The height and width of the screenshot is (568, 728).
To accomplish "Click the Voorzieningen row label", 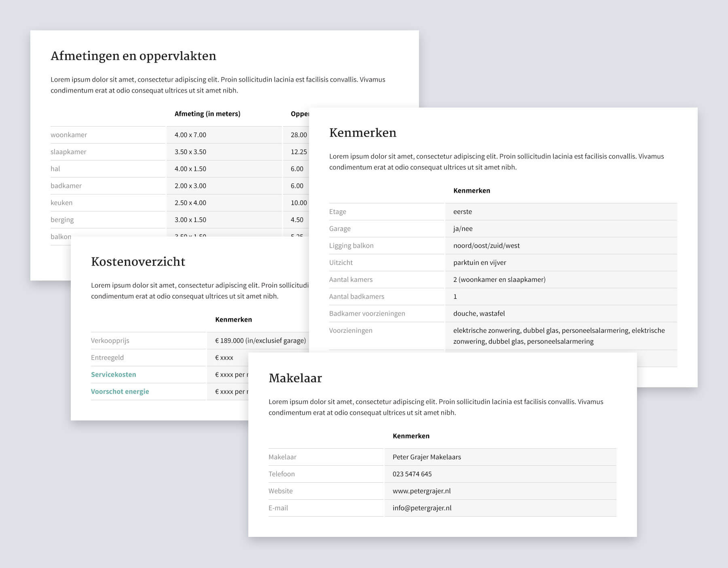I will pos(351,330).
